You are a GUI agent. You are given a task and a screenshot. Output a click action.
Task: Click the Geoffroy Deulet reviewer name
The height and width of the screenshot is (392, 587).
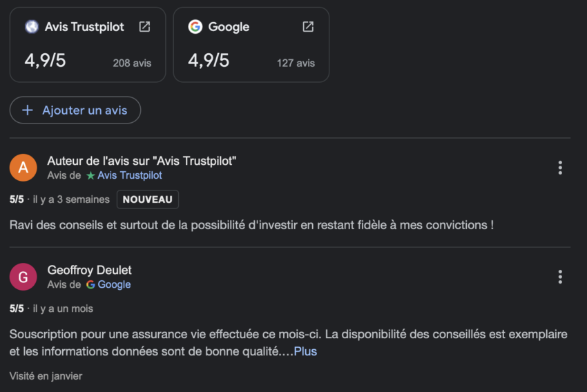(x=89, y=270)
